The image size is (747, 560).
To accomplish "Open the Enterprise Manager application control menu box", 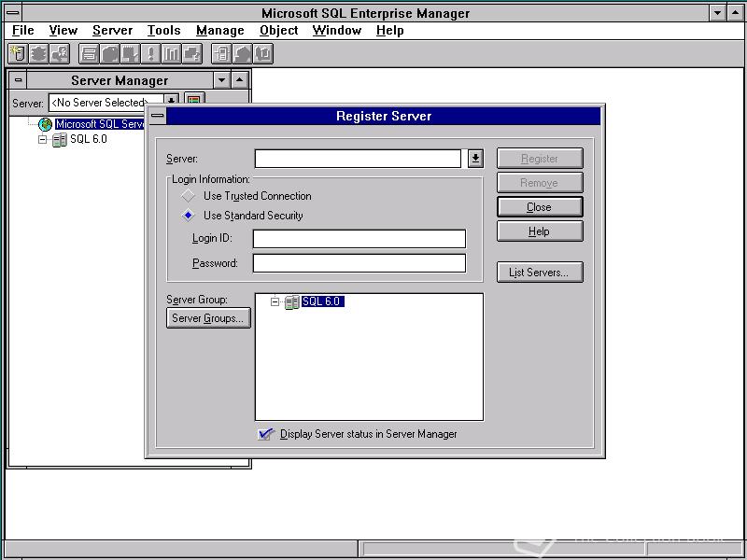I will [x=12, y=13].
